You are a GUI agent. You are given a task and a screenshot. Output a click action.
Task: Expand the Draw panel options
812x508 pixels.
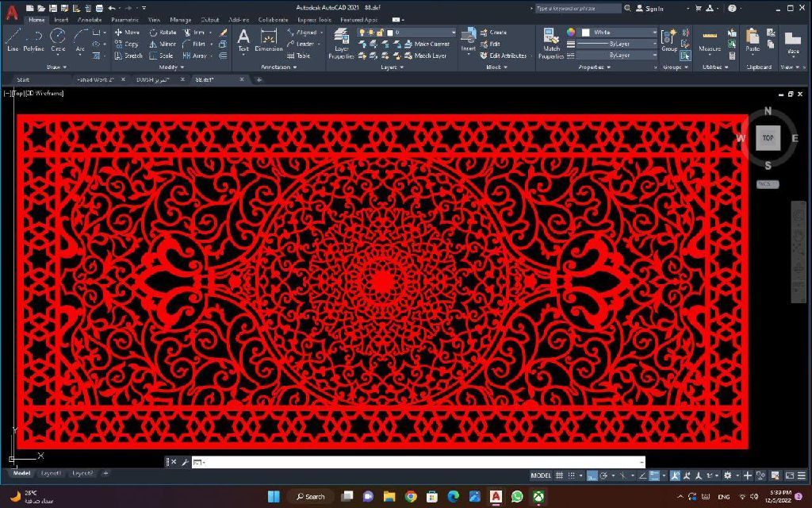[x=56, y=67]
